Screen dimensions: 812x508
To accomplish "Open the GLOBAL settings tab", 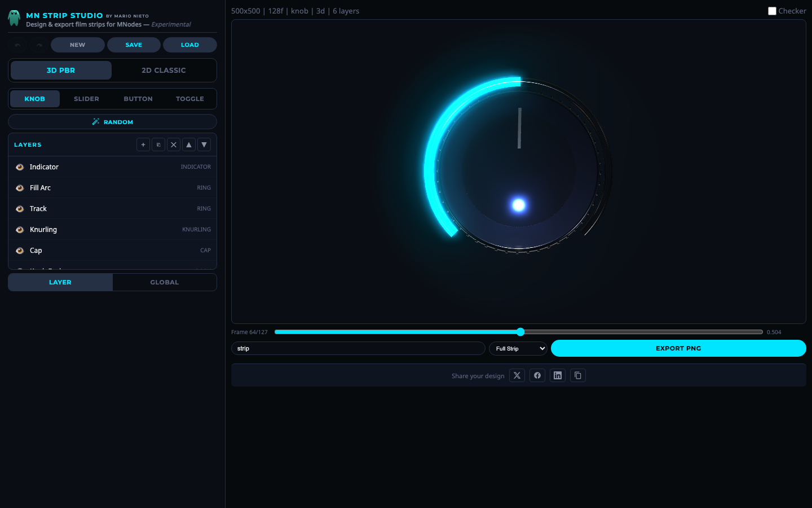I will [x=164, y=282].
